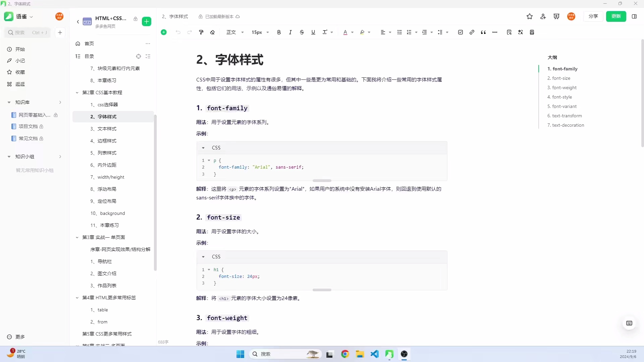Insert a hyperlink via the link icon
The image size is (644, 362).
point(472,32)
